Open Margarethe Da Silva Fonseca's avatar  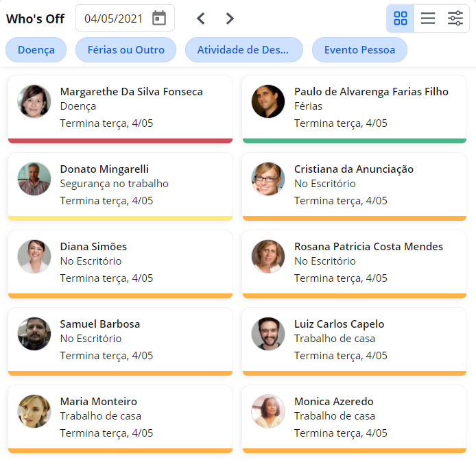coord(34,101)
